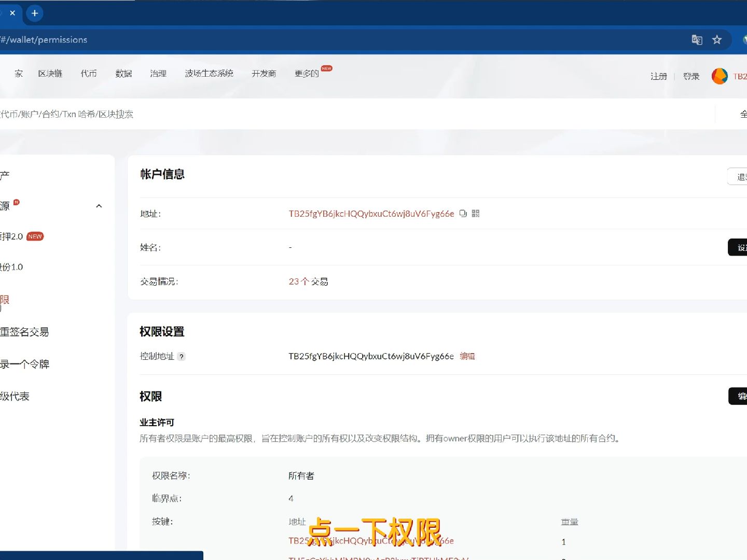The image size is (747, 560).
Task: Click the exit button in 帐户信息 header
Action: (x=738, y=176)
